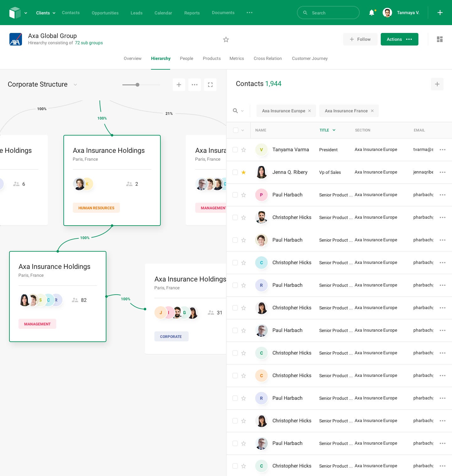Viewport: 452px width, 476px height.
Task: Switch to the People tab
Action: [186, 58]
